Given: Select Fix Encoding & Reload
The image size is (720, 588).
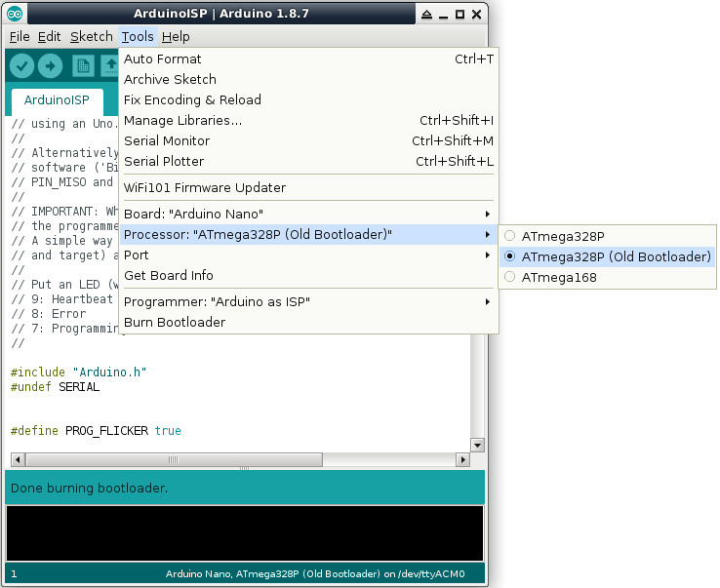Looking at the screenshot, I should tap(308, 99).
